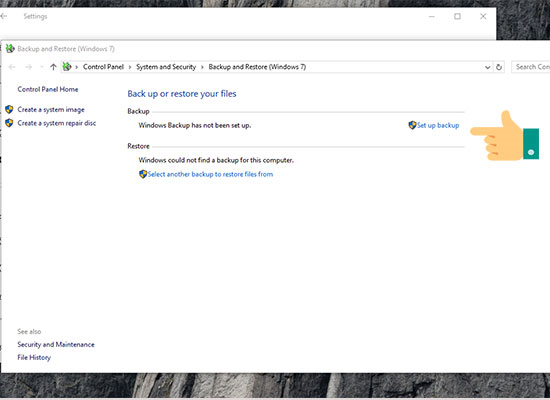Expand chevron before Control Panel breadcrumb
The image size is (550, 400).
76,67
